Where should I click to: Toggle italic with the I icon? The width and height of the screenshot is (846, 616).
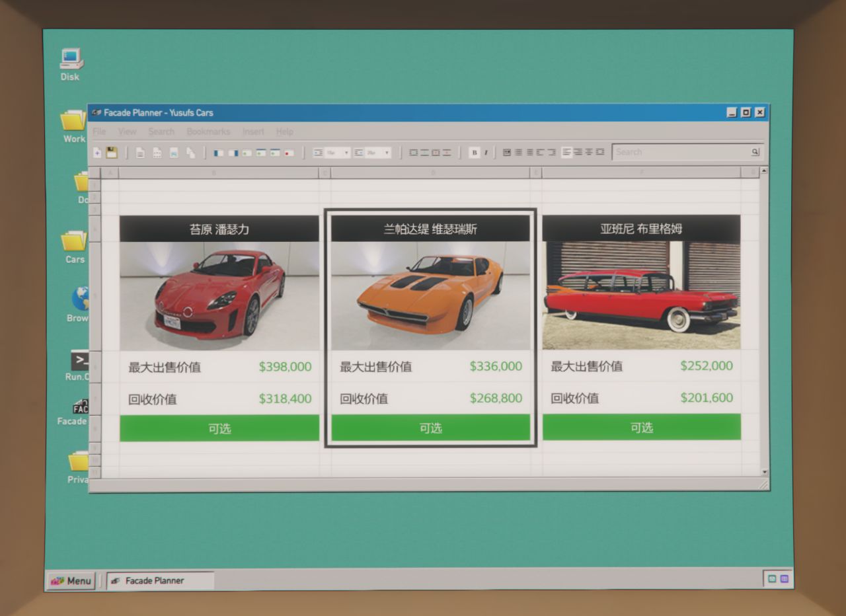pos(485,153)
